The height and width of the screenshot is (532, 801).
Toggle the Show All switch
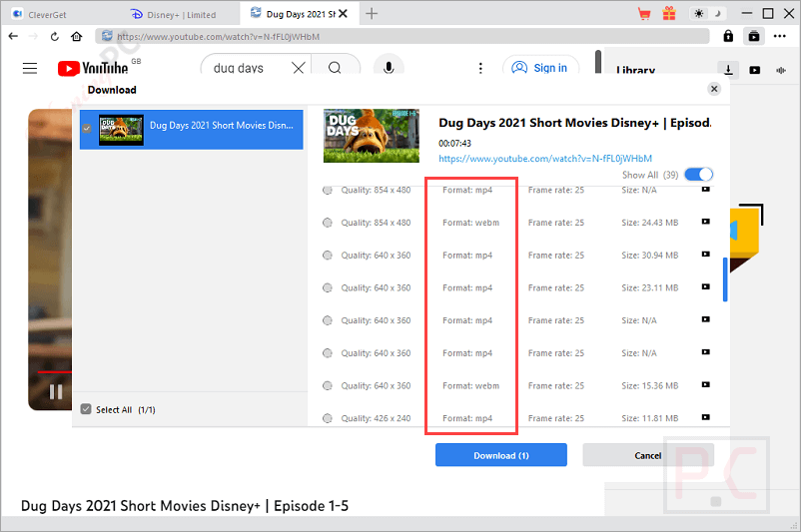point(698,175)
